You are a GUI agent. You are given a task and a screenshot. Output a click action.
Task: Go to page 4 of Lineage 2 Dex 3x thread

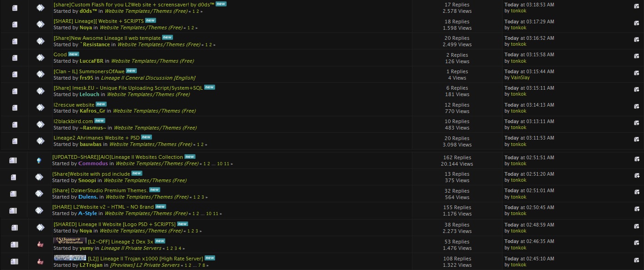coord(180,248)
